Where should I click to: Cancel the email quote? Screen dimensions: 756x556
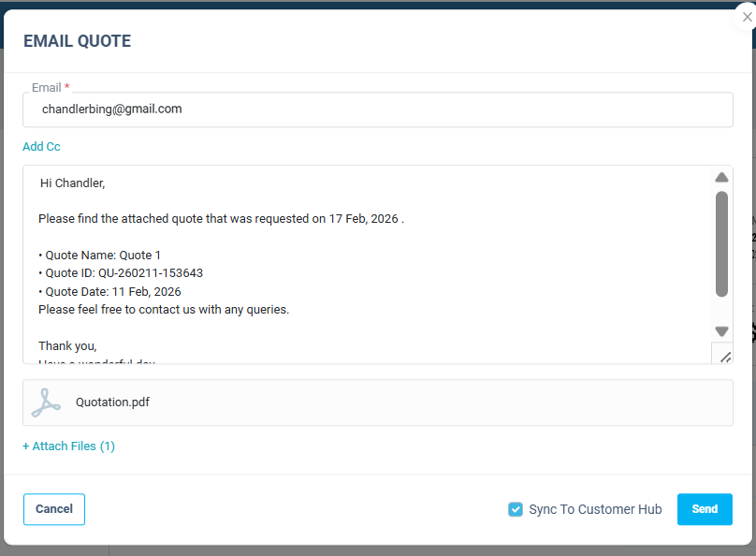(54, 509)
